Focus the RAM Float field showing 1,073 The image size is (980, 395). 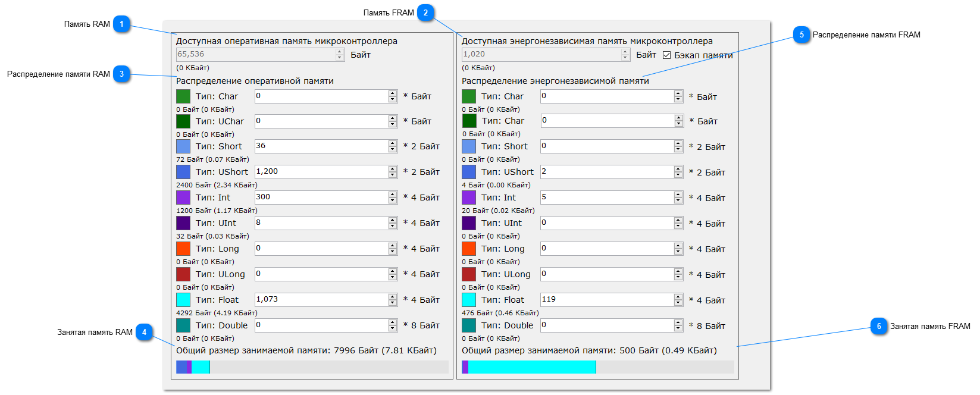tap(326, 300)
